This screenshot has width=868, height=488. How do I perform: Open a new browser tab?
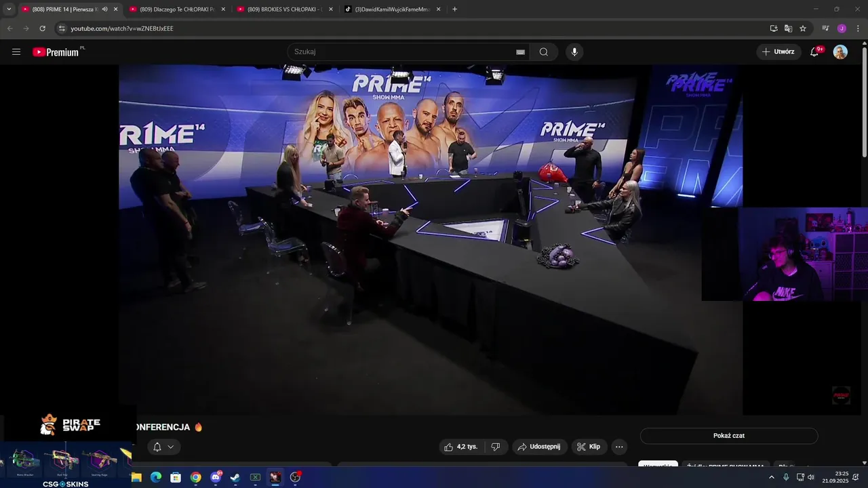click(x=454, y=9)
